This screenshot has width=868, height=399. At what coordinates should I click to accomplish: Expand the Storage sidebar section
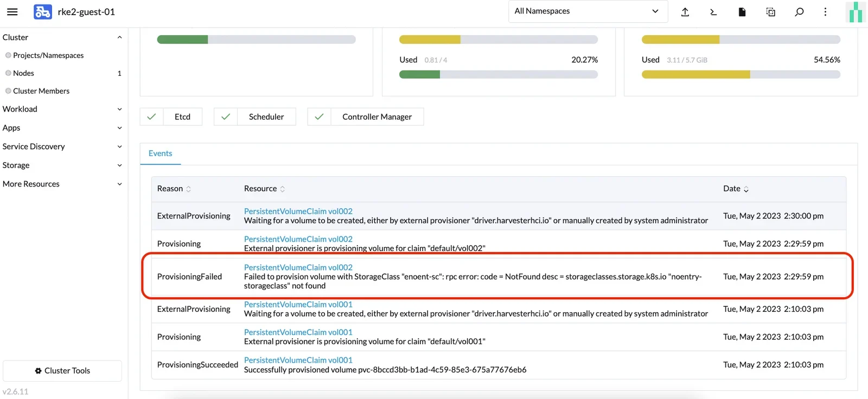pyautogui.click(x=62, y=165)
